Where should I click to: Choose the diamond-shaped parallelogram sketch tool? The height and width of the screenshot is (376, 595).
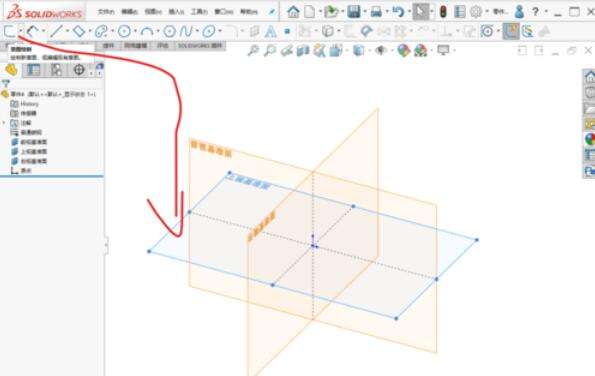click(x=79, y=31)
